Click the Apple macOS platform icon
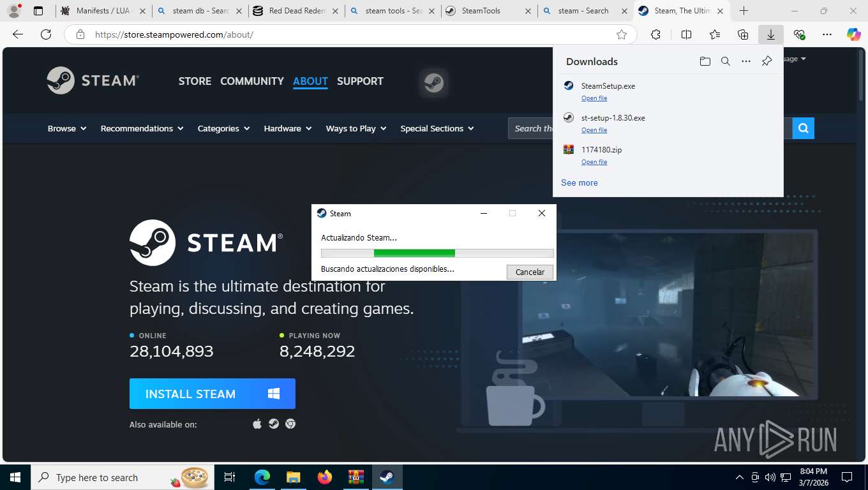This screenshot has height=490, width=868. [x=257, y=424]
